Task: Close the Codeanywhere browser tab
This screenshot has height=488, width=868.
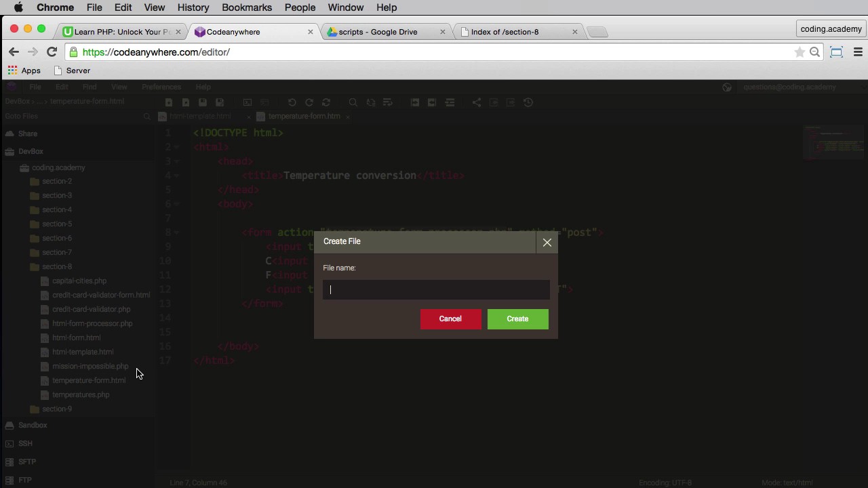Action: coord(311,32)
